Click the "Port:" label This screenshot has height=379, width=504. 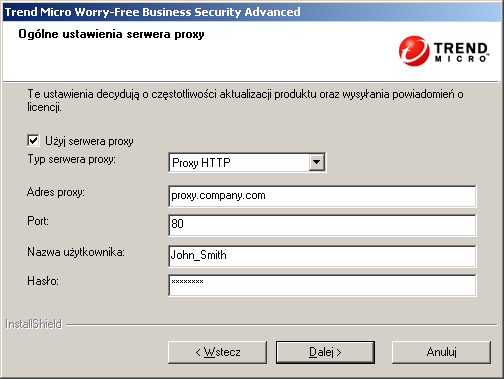pyautogui.click(x=38, y=221)
